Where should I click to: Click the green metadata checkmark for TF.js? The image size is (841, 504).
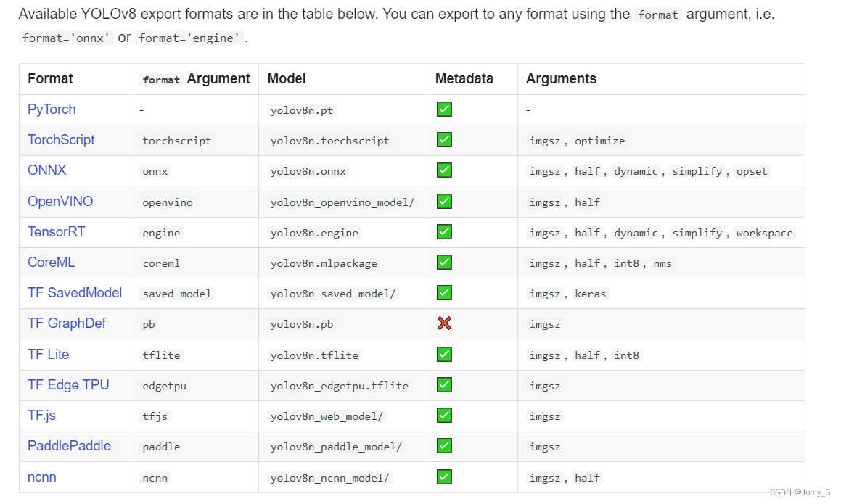coord(444,416)
